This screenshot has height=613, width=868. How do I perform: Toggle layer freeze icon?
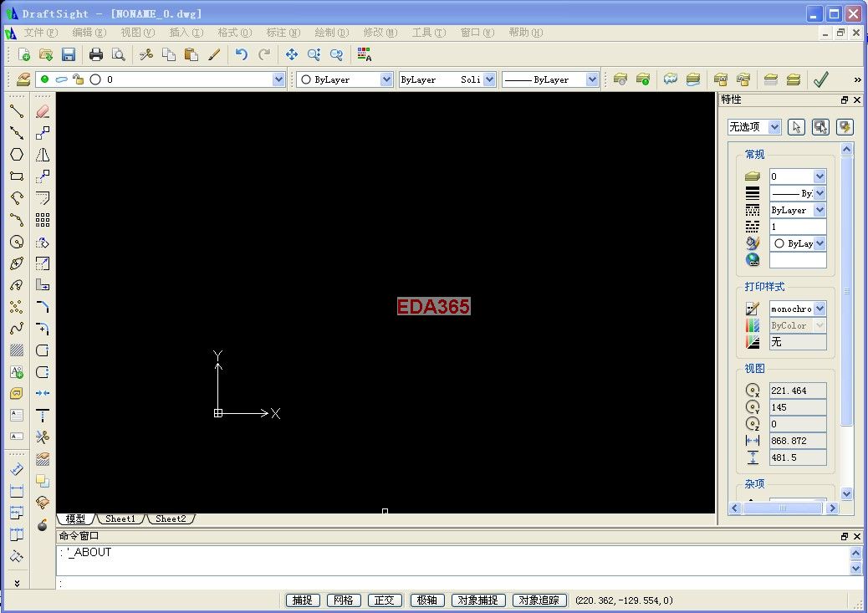pos(61,79)
